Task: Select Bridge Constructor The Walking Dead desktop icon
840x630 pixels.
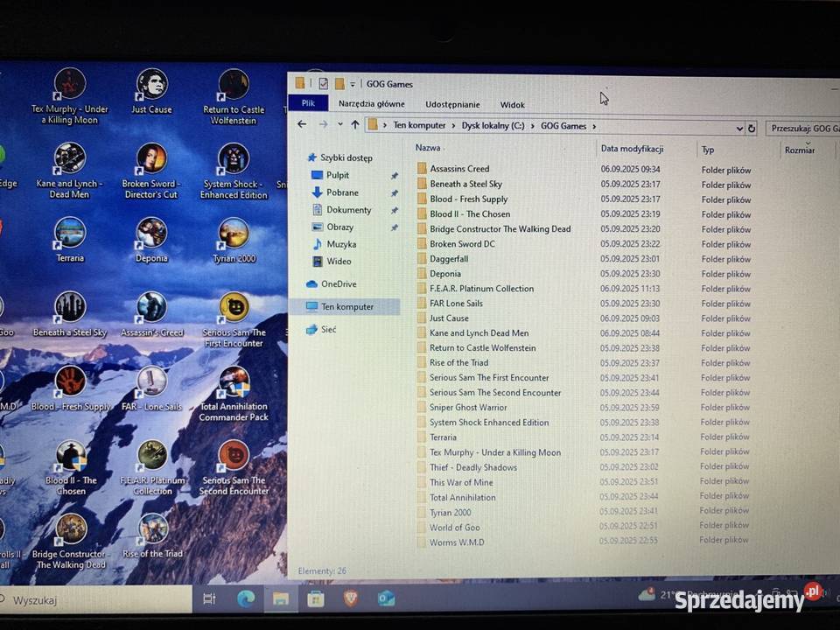Action: pyautogui.click(x=71, y=542)
